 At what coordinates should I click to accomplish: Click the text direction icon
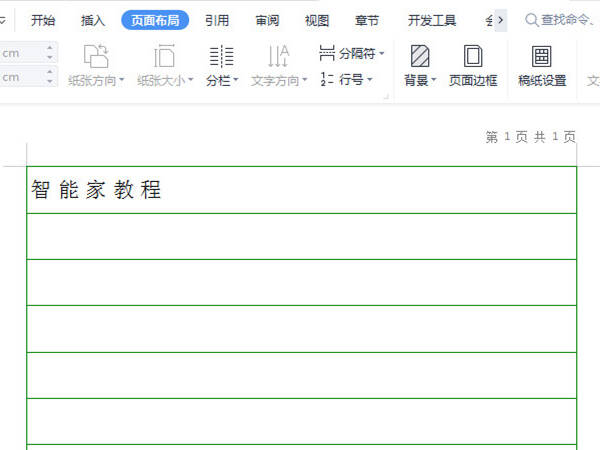point(278,56)
